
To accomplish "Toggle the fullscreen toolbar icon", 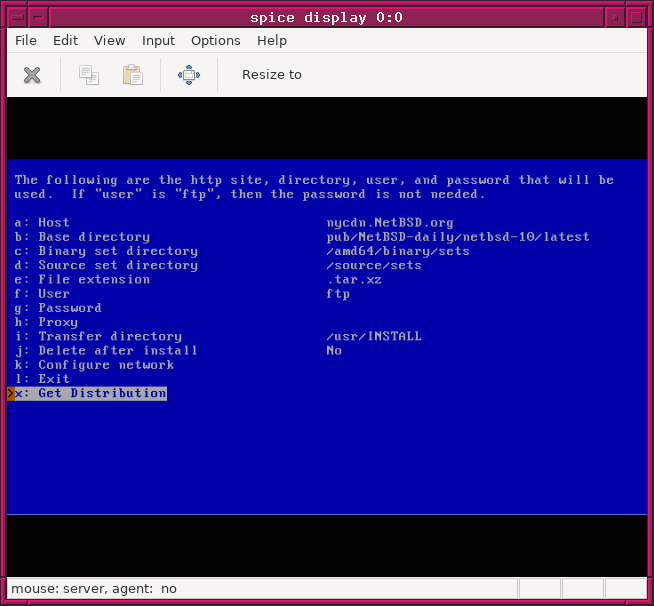I will click(189, 75).
